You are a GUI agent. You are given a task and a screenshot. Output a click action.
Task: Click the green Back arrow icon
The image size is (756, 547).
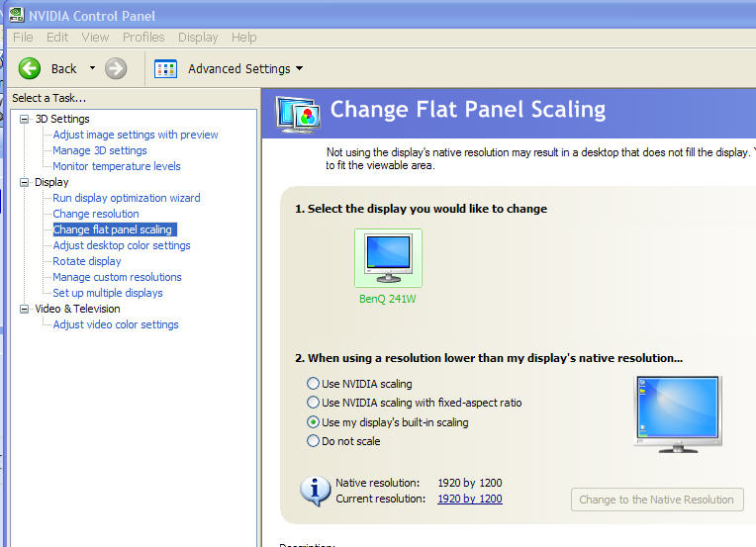pyautogui.click(x=30, y=68)
